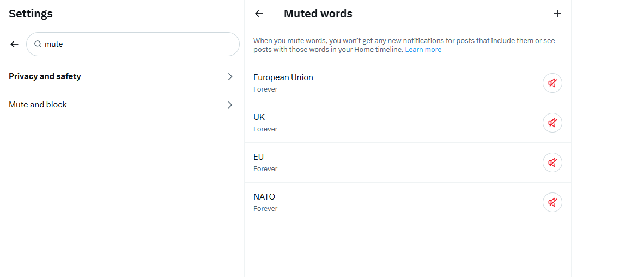Click the magnifier icon in search box
Viewport: 644px width, 277px height.
38,44
